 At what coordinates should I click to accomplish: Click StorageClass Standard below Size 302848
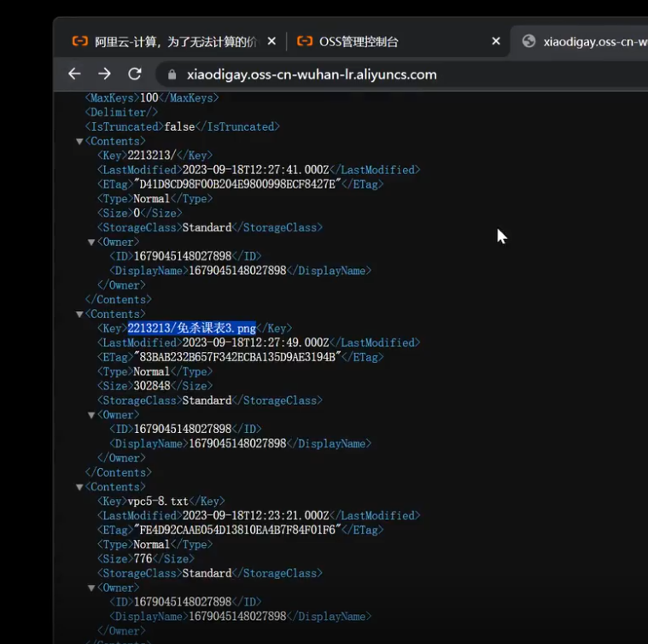pyautogui.click(x=207, y=400)
